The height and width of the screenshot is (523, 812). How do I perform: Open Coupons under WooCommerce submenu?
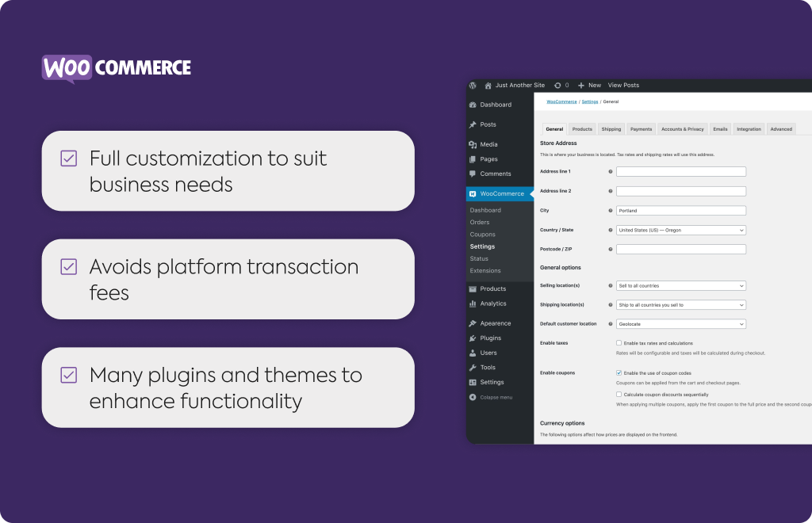(x=483, y=235)
